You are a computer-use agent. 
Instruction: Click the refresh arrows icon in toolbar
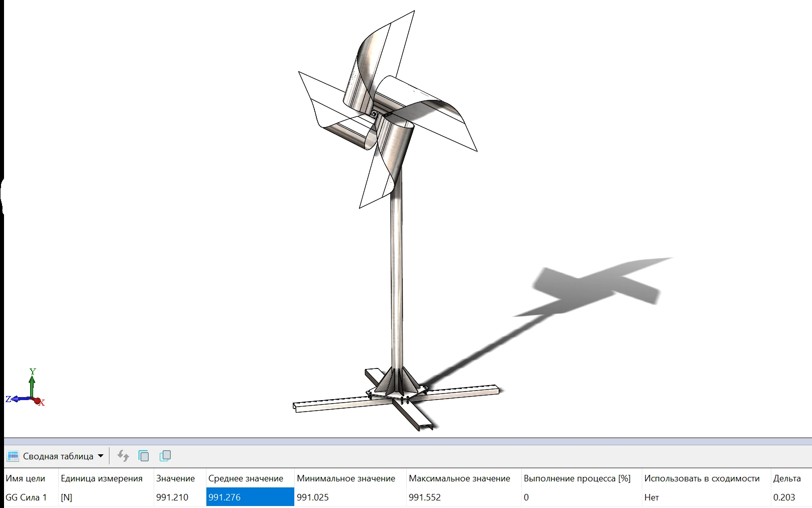(x=123, y=456)
